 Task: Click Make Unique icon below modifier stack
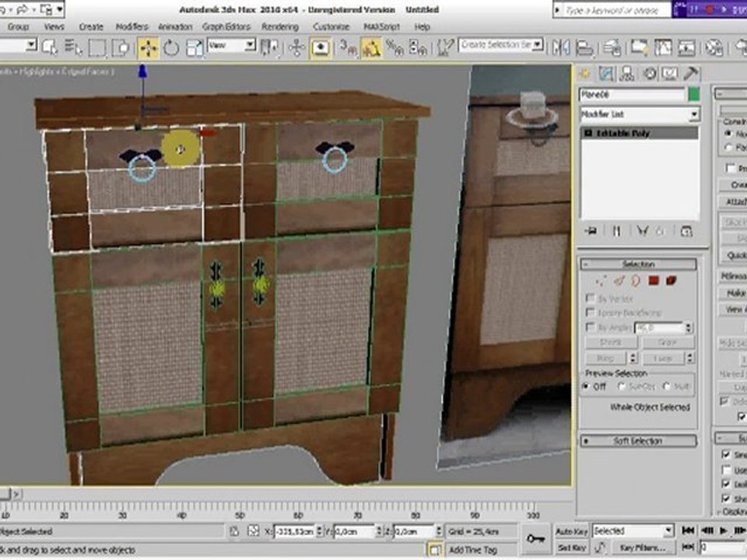pos(643,232)
